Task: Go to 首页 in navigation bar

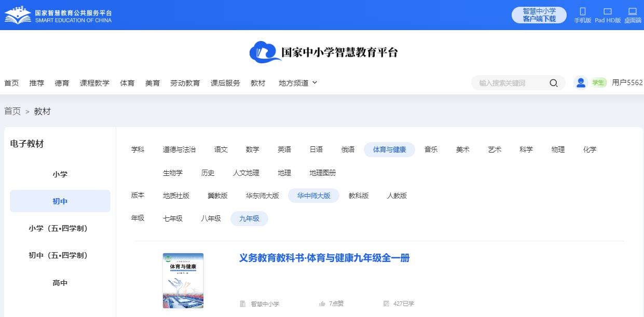Action: coord(11,83)
